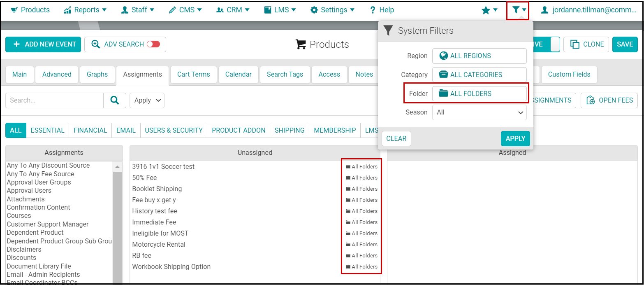Select Customer Support Manager assignment
644x285 pixels.
pos(48,224)
